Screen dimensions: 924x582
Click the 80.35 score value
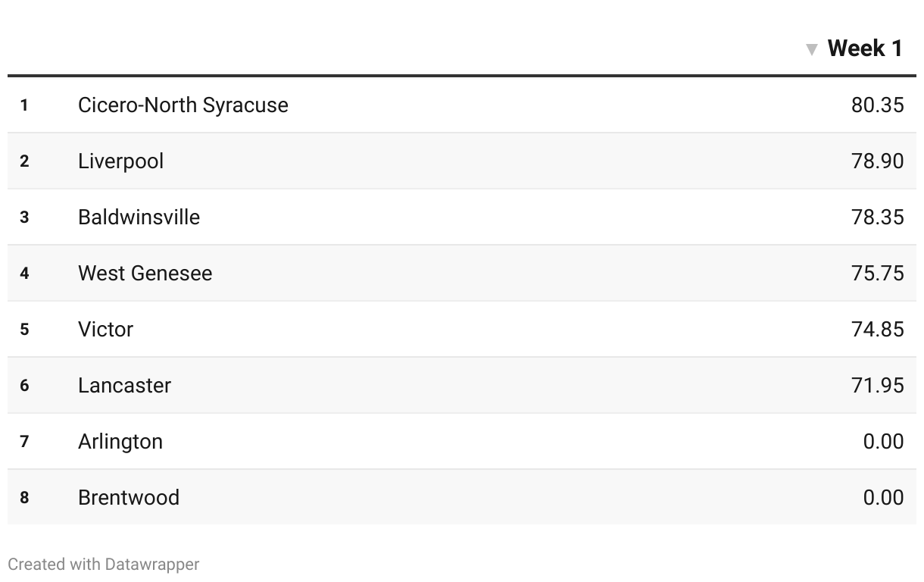pyautogui.click(x=877, y=105)
